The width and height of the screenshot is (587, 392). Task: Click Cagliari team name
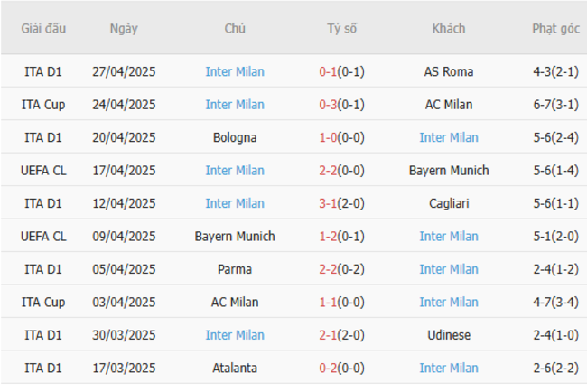coord(449,203)
